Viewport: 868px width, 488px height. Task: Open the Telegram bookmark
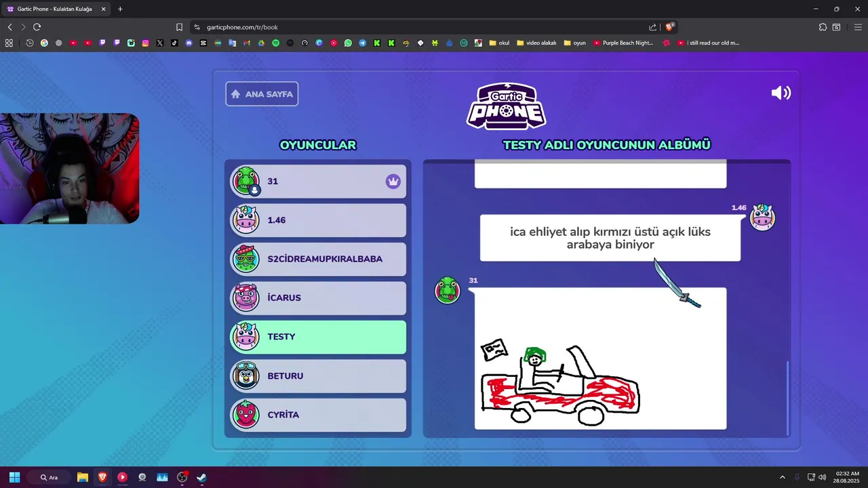point(362,43)
